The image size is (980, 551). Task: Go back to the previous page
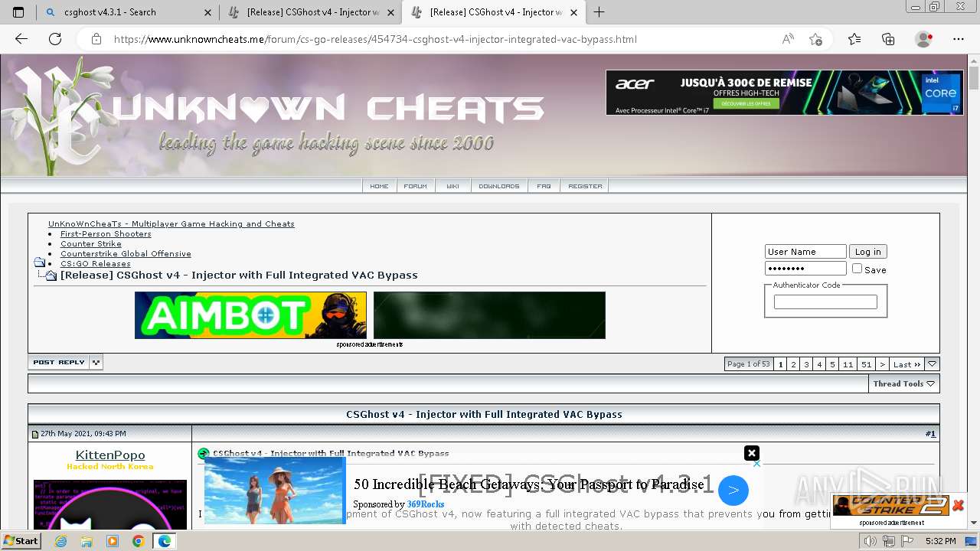point(21,39)
